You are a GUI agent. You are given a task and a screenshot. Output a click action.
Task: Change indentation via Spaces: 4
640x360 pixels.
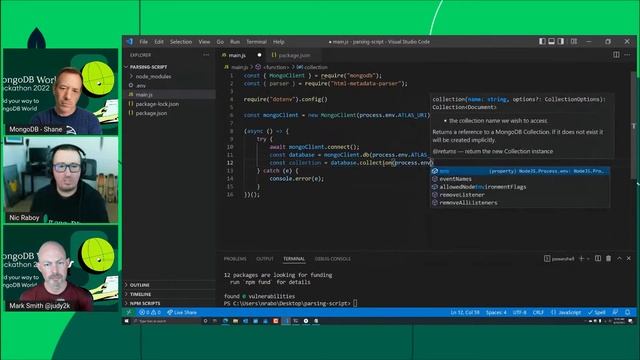[496, 312]
